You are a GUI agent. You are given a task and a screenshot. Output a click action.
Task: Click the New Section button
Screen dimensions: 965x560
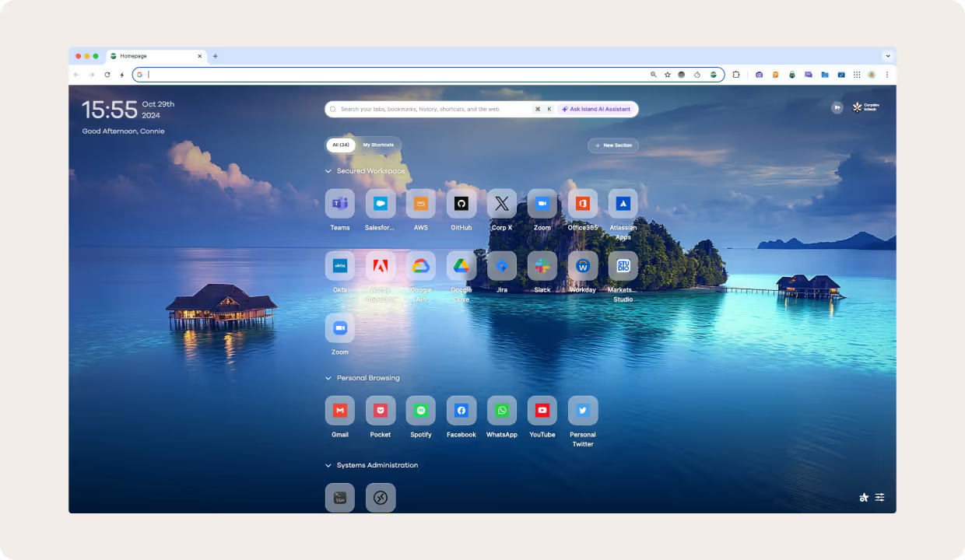pyautogui.click(x=613, y=145)
